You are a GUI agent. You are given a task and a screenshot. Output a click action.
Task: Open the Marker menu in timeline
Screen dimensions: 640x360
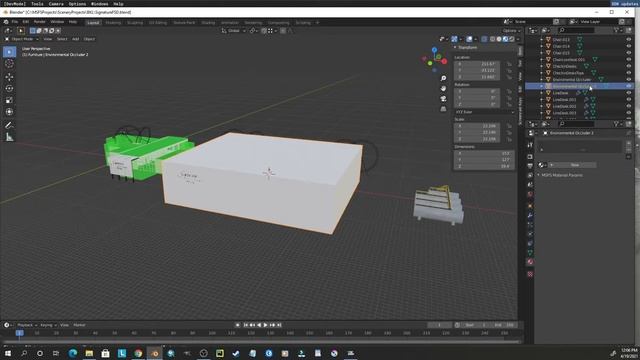click(79, 325)
